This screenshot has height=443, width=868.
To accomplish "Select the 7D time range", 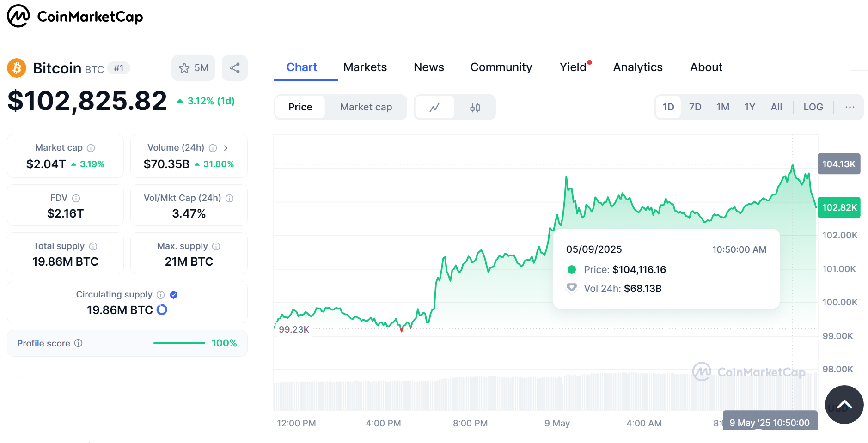I will click(695, 107).
